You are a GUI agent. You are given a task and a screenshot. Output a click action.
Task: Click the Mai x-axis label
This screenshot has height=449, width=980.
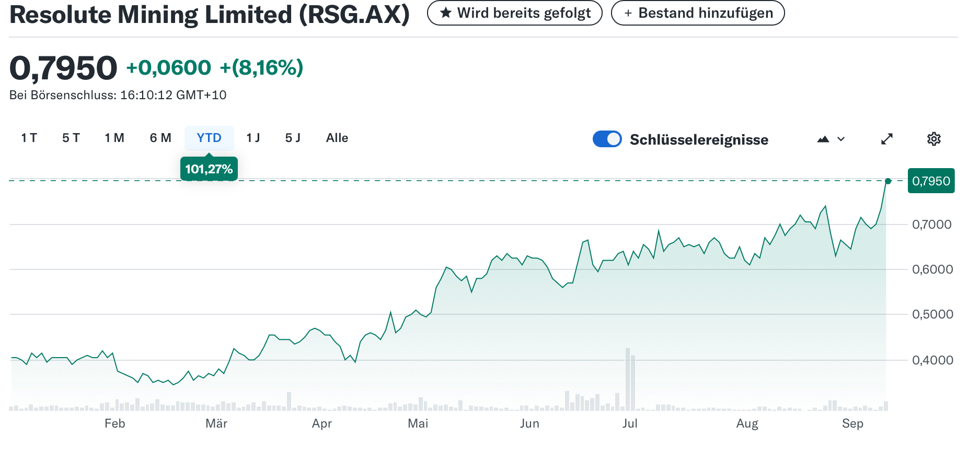point(418,423)
